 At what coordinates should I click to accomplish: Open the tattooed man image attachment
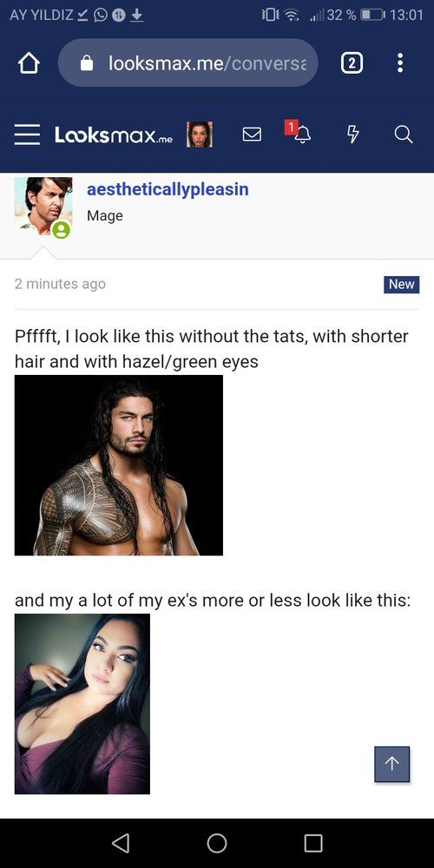(118, 465)
